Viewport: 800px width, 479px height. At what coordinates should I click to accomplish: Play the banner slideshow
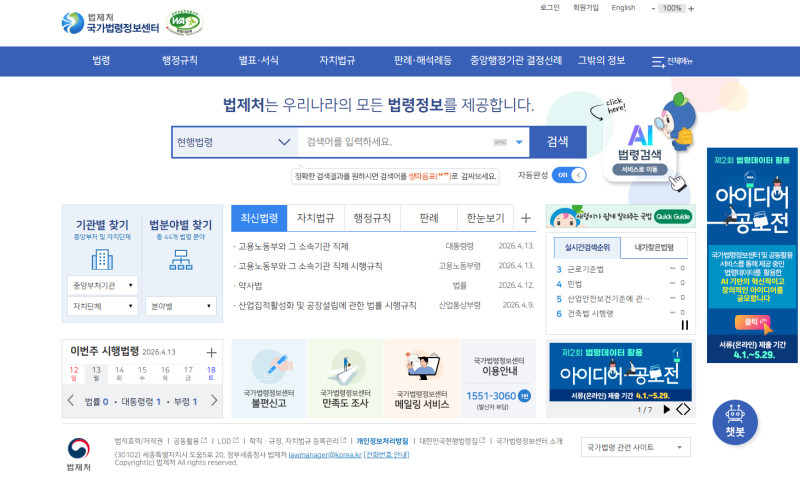pos(666,409)
